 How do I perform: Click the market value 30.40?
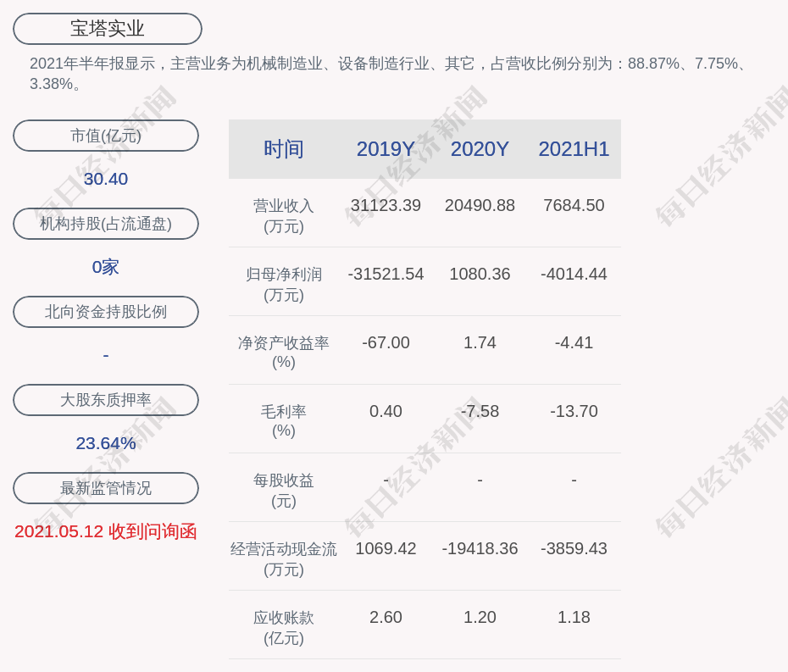(106, 179)
